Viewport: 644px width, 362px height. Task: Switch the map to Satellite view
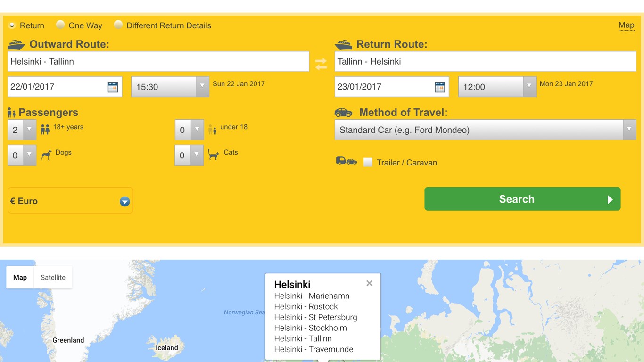(52, 277)
